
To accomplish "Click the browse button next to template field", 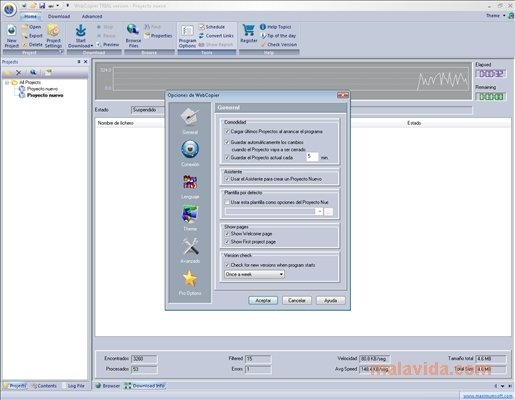I will coord(328,212).
